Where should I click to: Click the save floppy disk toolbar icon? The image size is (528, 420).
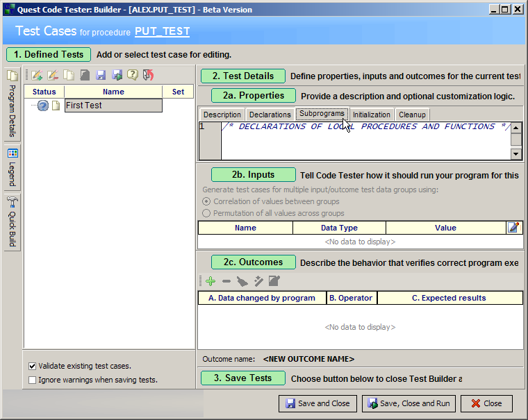pyautogui.click(x=101, y=75)
